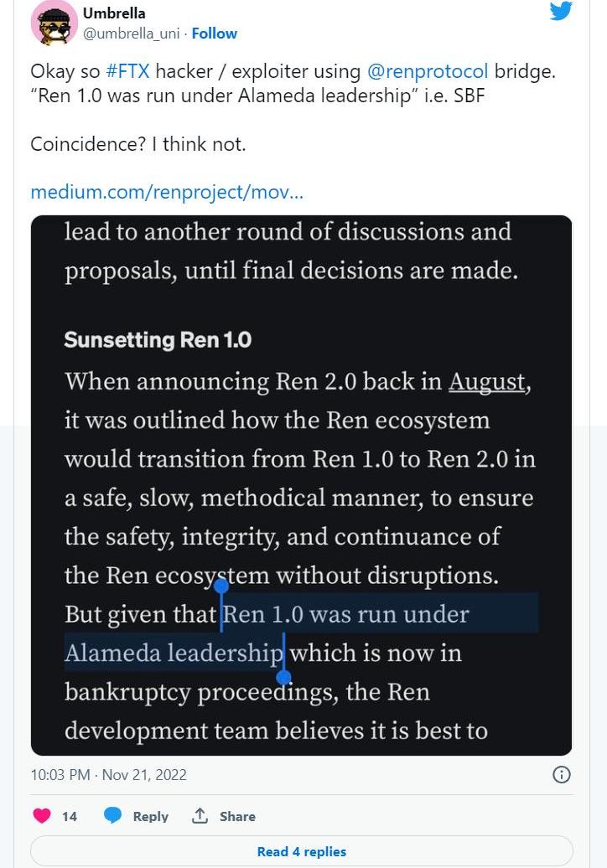Click the like count 14
Screen dimensions: 607x868
tap(70, 816)
